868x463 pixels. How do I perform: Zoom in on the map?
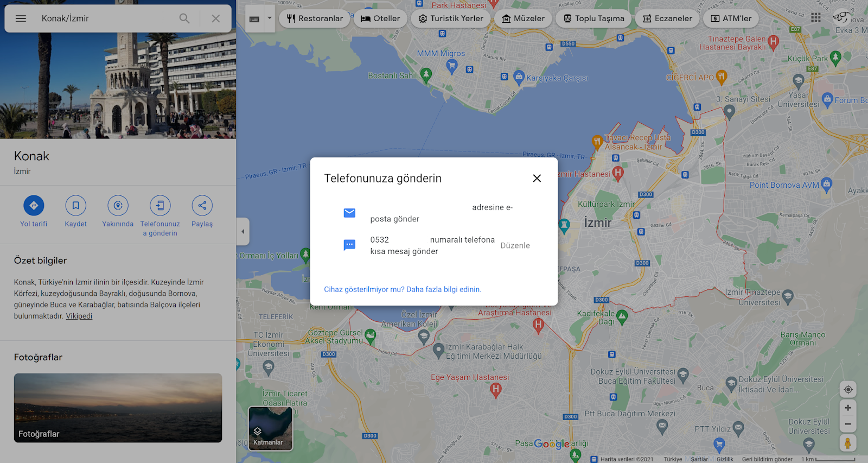pos(848,408)
